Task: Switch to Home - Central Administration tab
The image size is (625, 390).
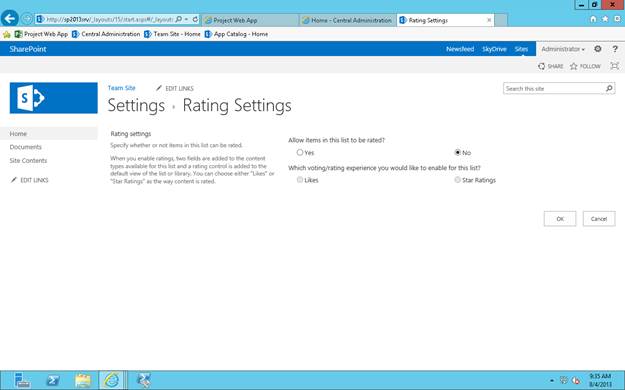Action: point(348,20)
